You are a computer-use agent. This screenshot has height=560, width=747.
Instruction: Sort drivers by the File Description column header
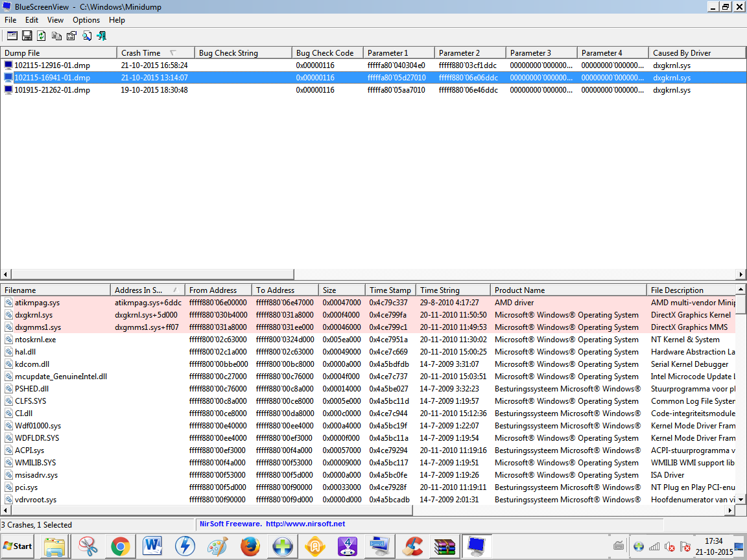click(691, 290)
